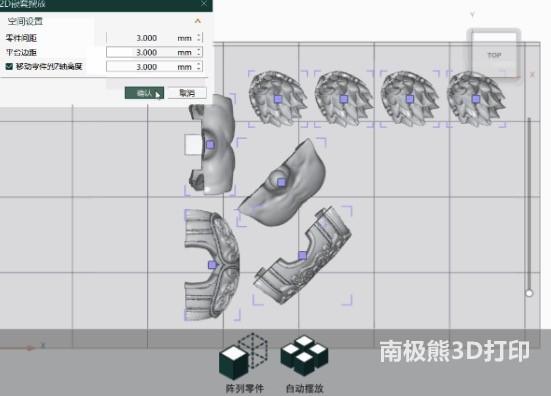Confirm with the 确认 button

point(144,93)
